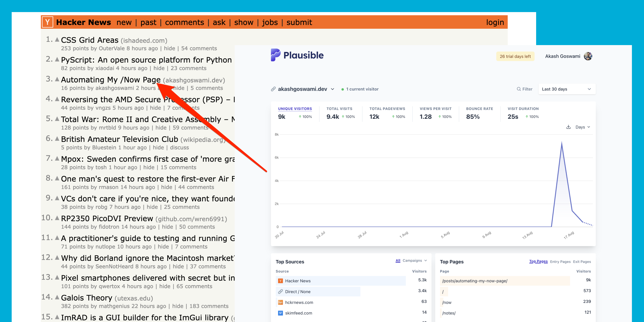
Task: Select the Total Pageviews metric
Action: pyautogui.click(x=387, y=113)
